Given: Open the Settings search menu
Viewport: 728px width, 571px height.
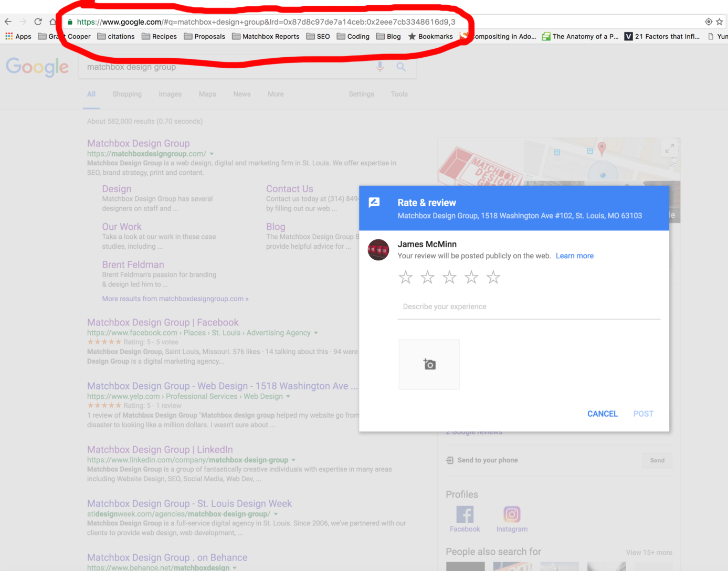Looking at the screenshot, I should [x=362, y=94].
